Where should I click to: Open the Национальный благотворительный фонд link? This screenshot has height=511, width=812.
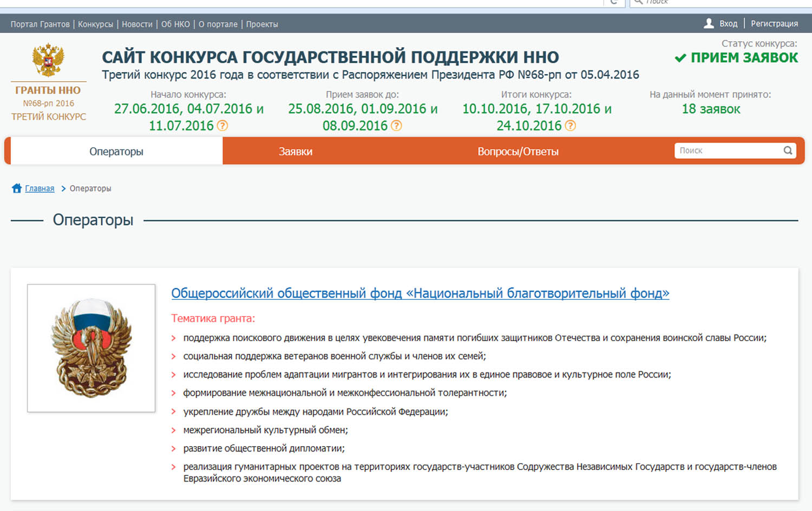[x=420, y=293]
